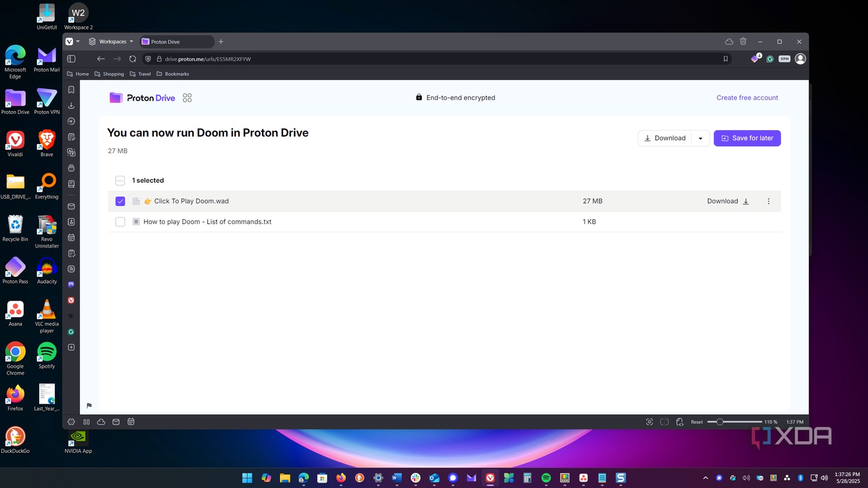Check the How to play Doom txt checkbox

(120, 221)
